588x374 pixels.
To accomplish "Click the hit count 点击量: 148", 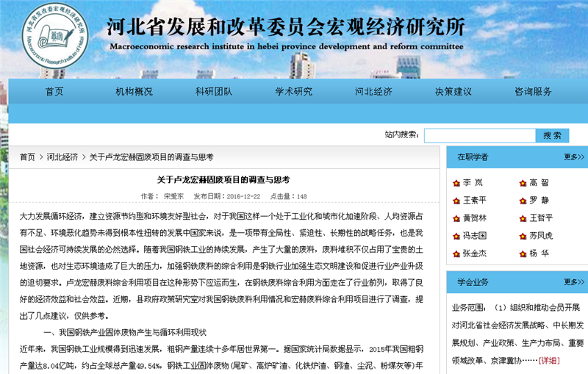I will pyautogui.click(x=288, y=196).
